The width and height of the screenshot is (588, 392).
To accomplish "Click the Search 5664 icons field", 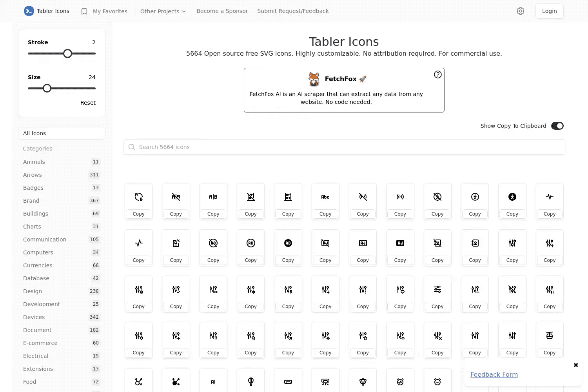I will pos(344,147).
